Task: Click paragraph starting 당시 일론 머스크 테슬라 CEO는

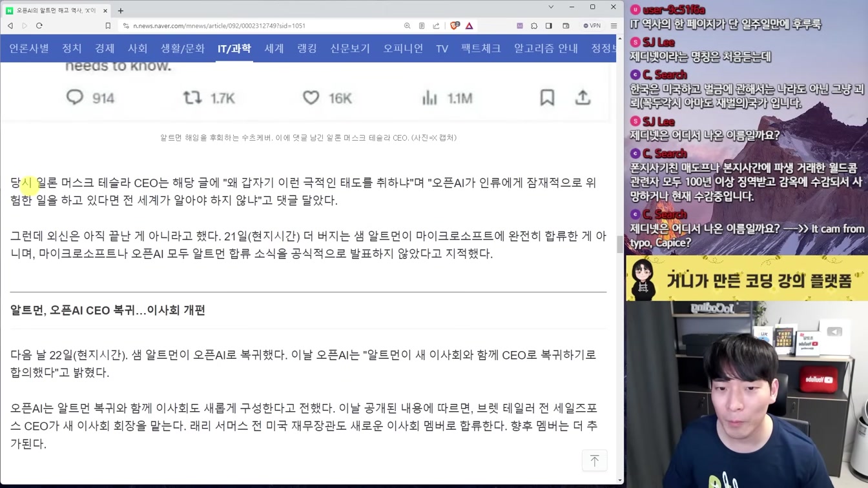Action: click(x=304, y=192)
